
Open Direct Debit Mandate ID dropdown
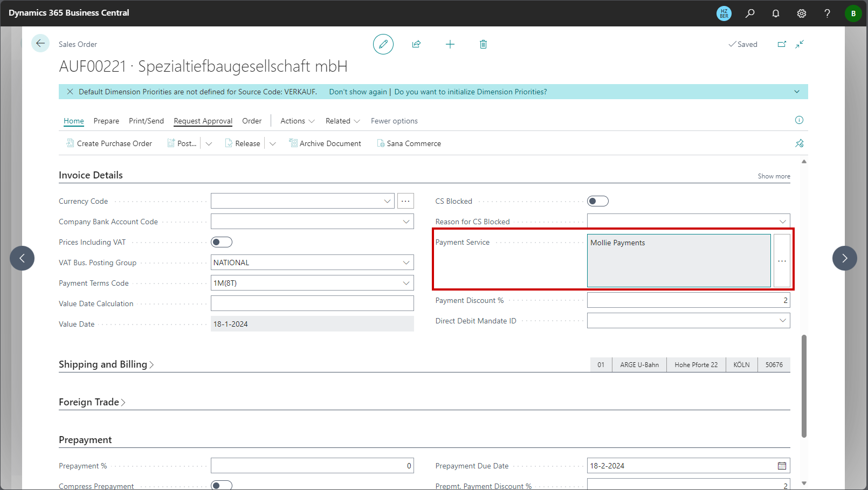click(782, 321)
